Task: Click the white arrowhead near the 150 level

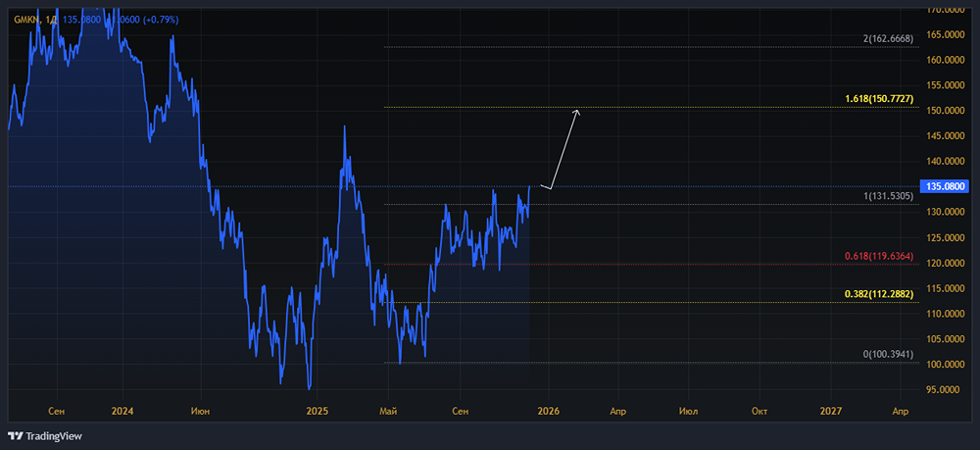Action: point(576,111)
